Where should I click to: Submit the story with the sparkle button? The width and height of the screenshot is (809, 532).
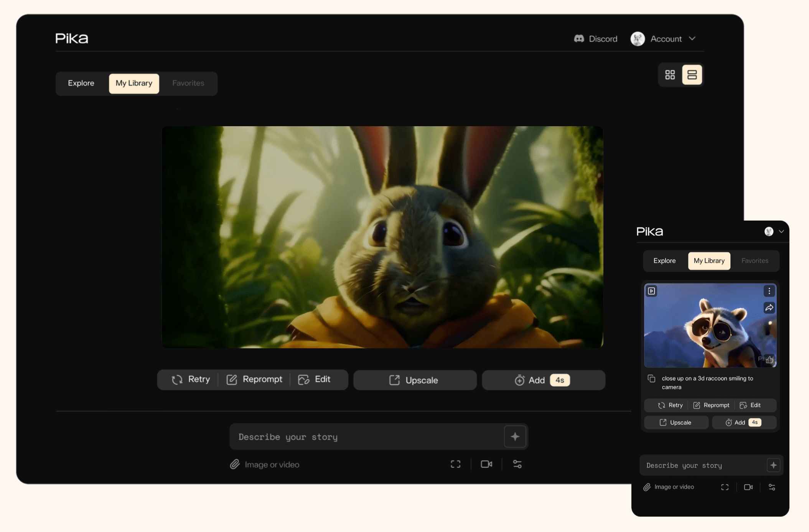(x=515, y=436)
